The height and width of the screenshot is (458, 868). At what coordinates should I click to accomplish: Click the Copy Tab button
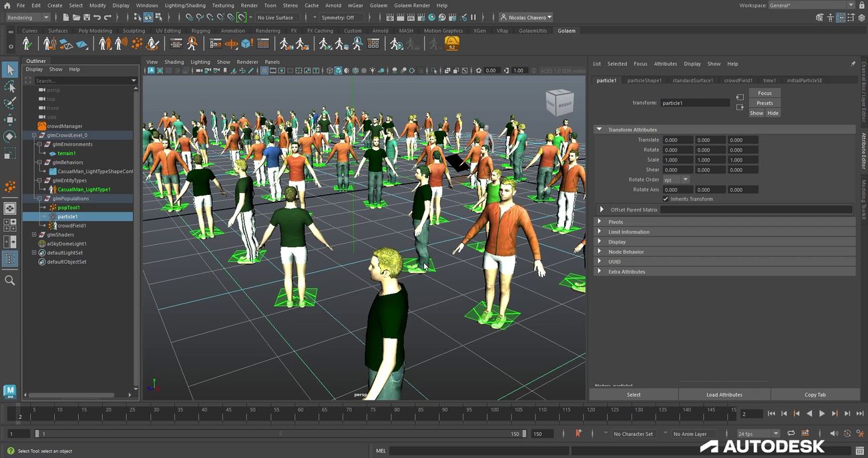[x=815, y=395]
